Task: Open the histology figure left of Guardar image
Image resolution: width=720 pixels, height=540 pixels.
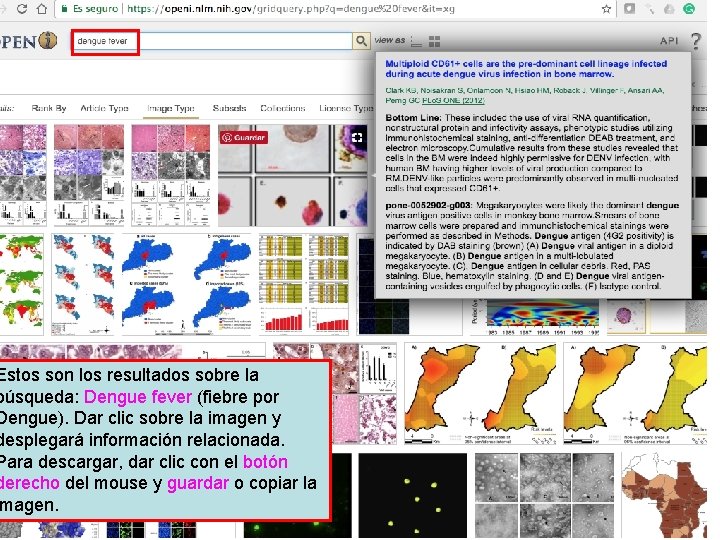Action: [x=171, y=175]
